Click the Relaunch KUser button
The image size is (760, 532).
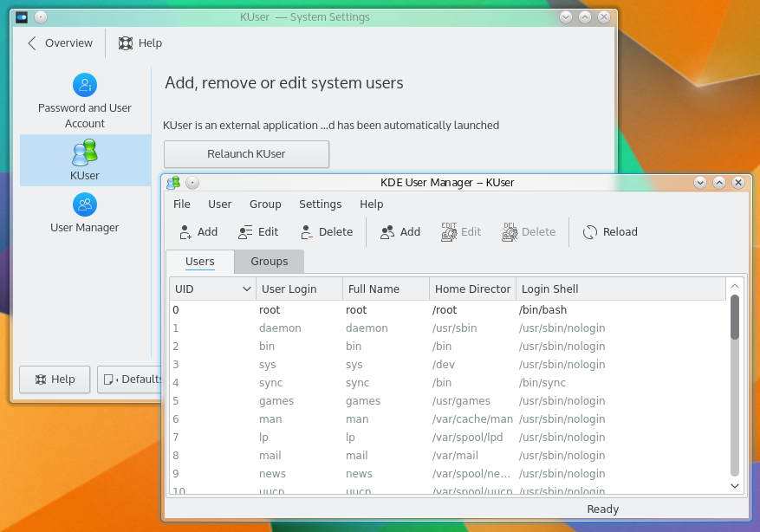pyautogui.click(x=246, y=154)
